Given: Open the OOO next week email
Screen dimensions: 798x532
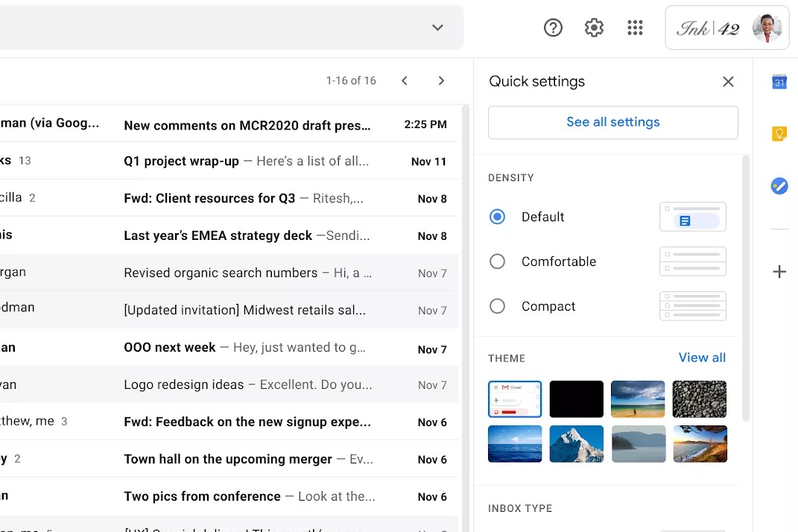Looking at the screenshot, I should 246,347.
